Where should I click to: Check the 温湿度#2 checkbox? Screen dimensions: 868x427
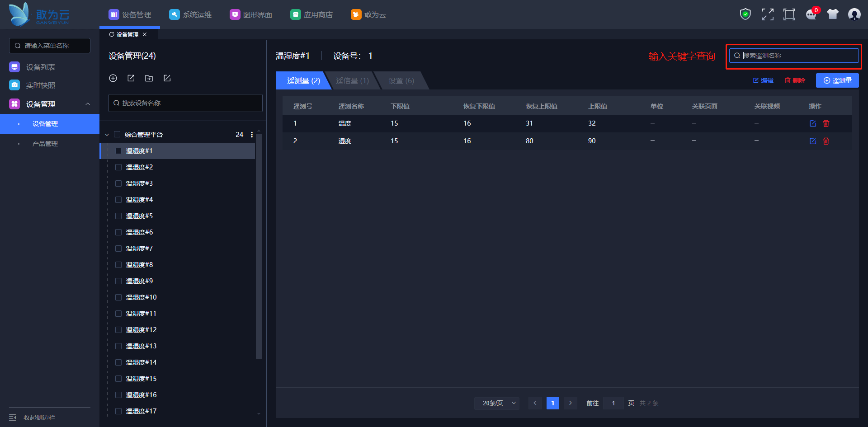(x=118, y=167)
